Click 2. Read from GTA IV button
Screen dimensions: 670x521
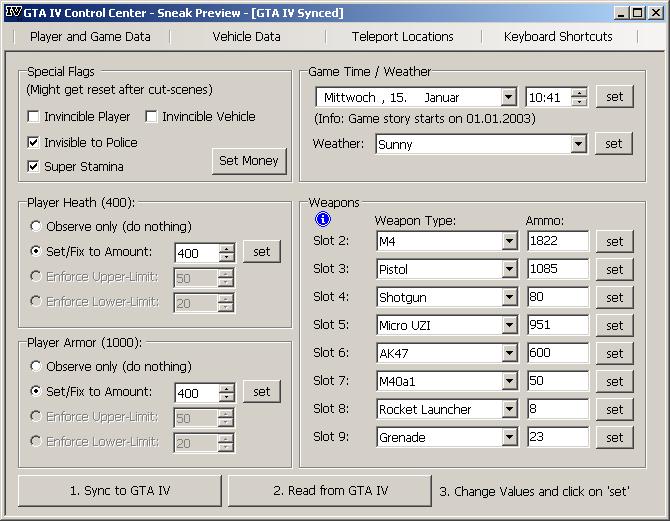[x=330, y=490]
